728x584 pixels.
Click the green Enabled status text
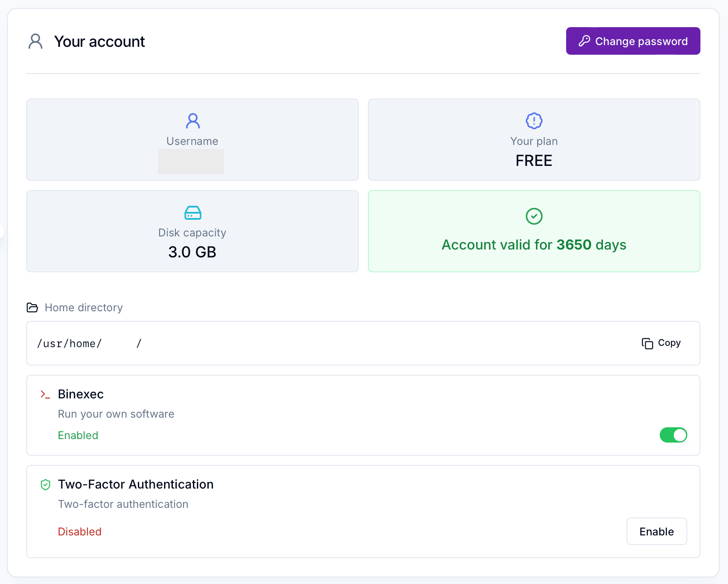point(78,436)
